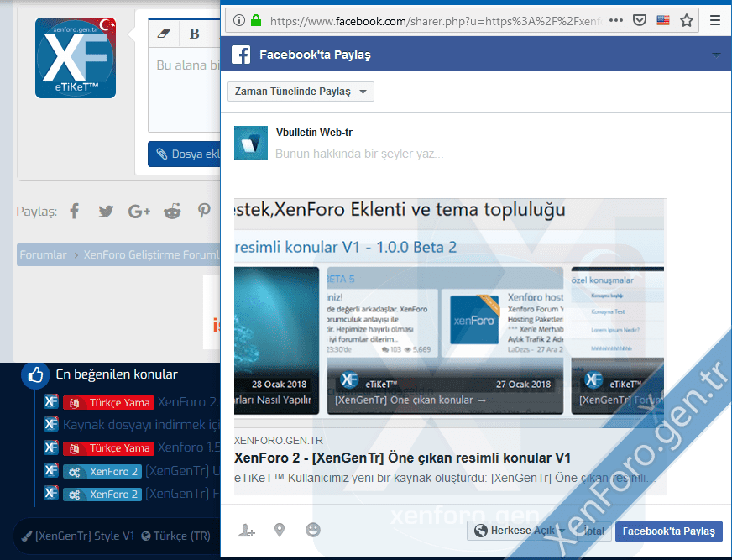Click the Twitter share icon
This screenshot has width=732, height=560.
point(106,212)
